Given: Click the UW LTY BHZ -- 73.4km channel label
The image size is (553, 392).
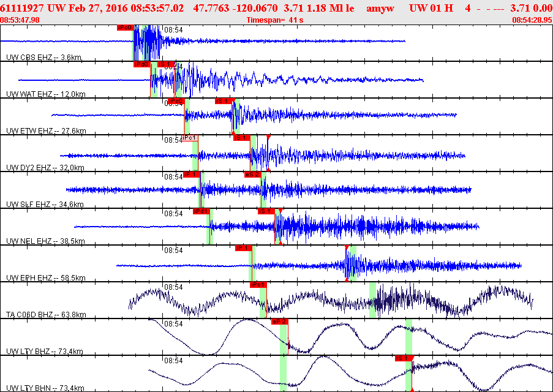Looking at the screenshot, I should (45, 351).
